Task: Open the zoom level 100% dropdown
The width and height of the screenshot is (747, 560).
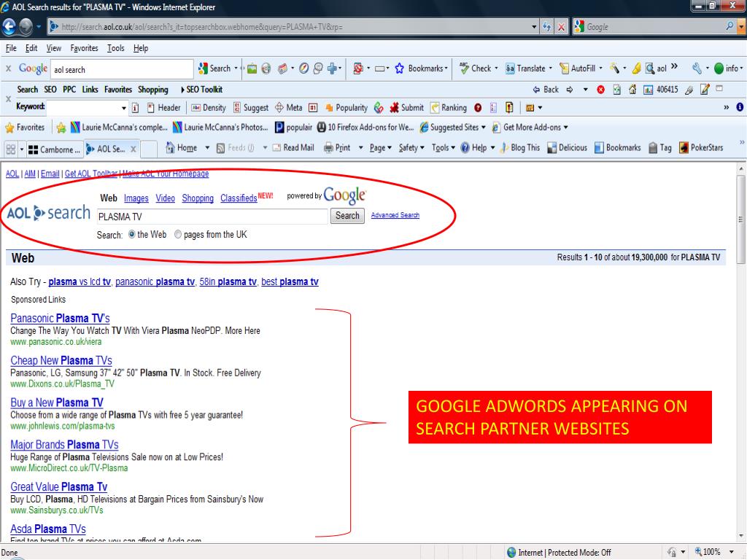Action: click(x=731, y=552)
